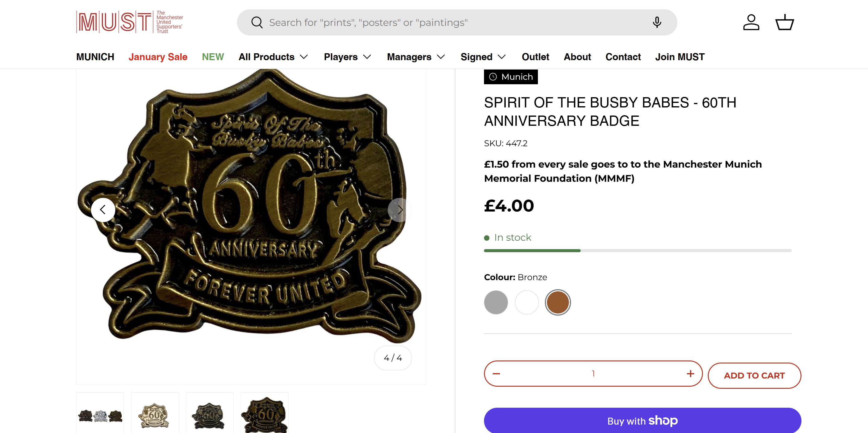Navigate to the Outlet section
Screen dimensions: 868x433
[535, 57]
